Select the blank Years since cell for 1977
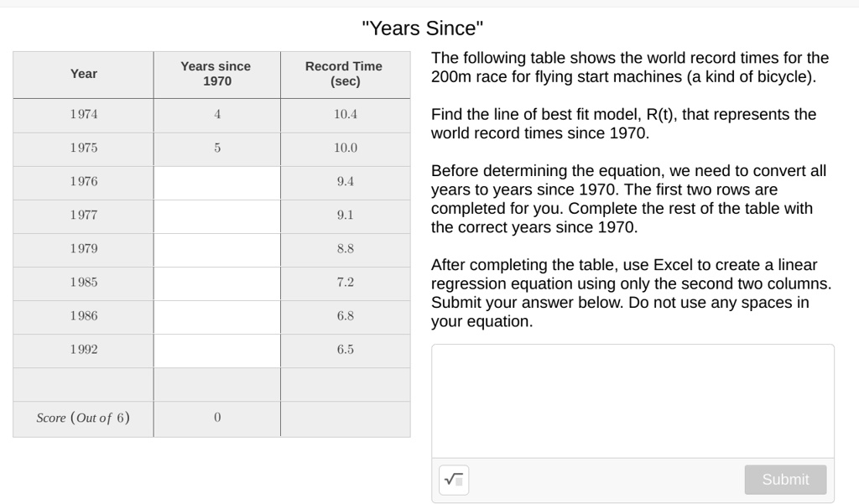 (x=215, y=216)
